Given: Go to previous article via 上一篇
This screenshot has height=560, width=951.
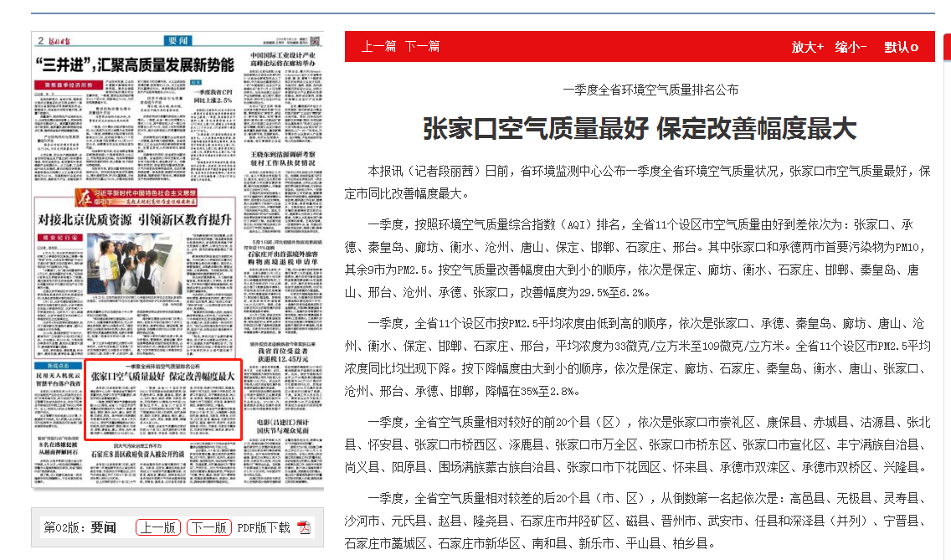Looking at the screenshot, I should tap(378, 46).
